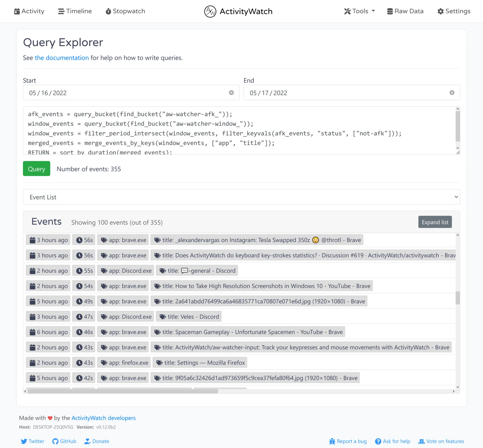This screenshot has width=483, height=448.
Task: Expand the Tools dropdown menu
Action: (x=360, y=11)
